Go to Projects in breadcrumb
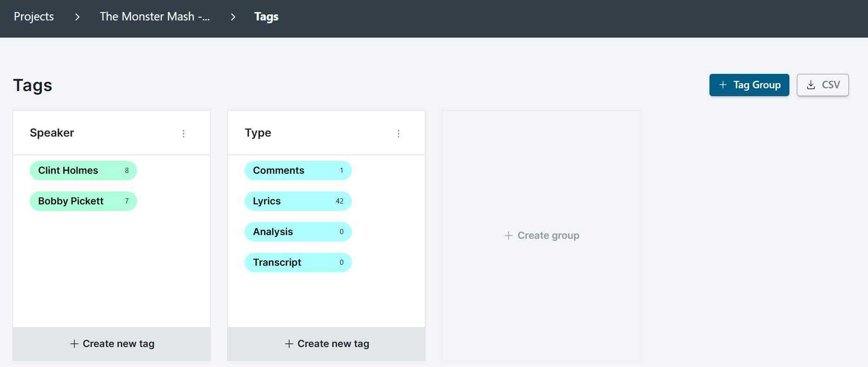The width and height of the screenshot is (868, 367). (34, 17)
